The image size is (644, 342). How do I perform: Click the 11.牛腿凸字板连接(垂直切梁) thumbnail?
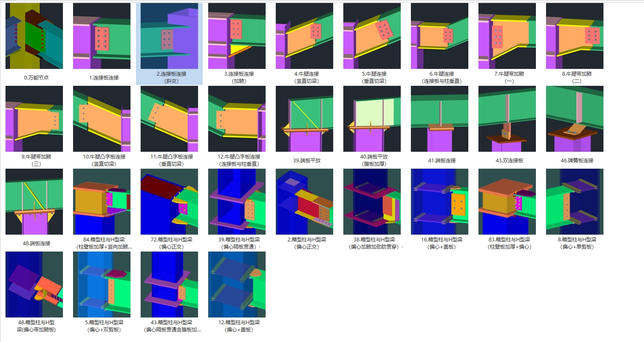169,119
